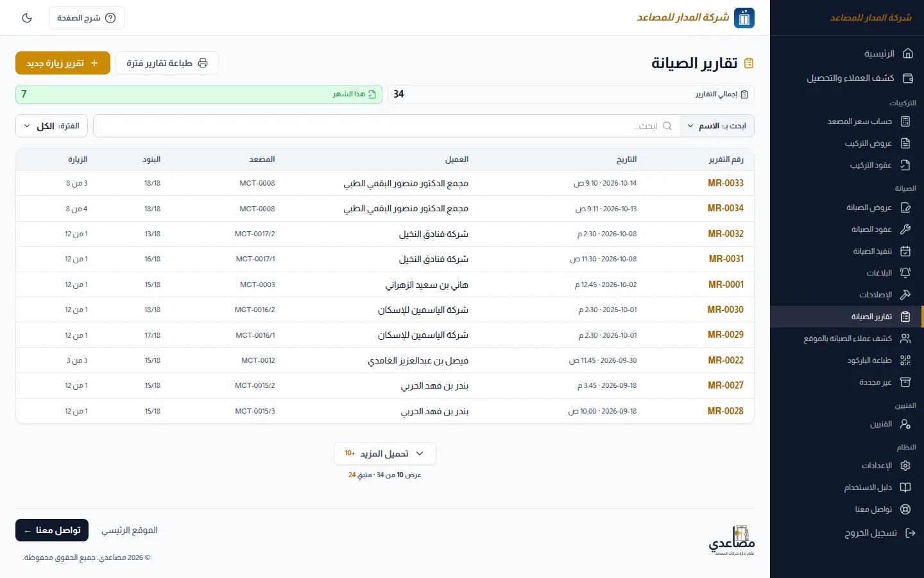Go to حساب سعر المصعد in the sidebar
This screenshot has width=924, height=578.
847,121
